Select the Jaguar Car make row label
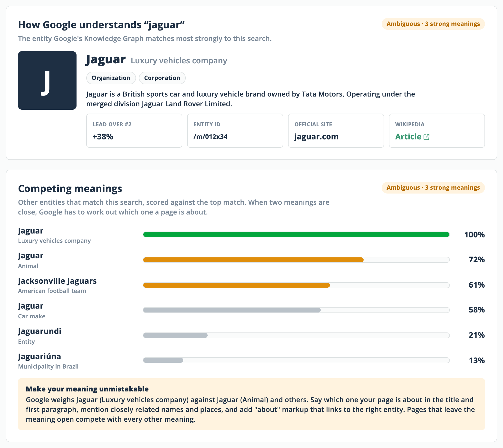This screenshot has height=448, width=503. [x=31, y=306]
